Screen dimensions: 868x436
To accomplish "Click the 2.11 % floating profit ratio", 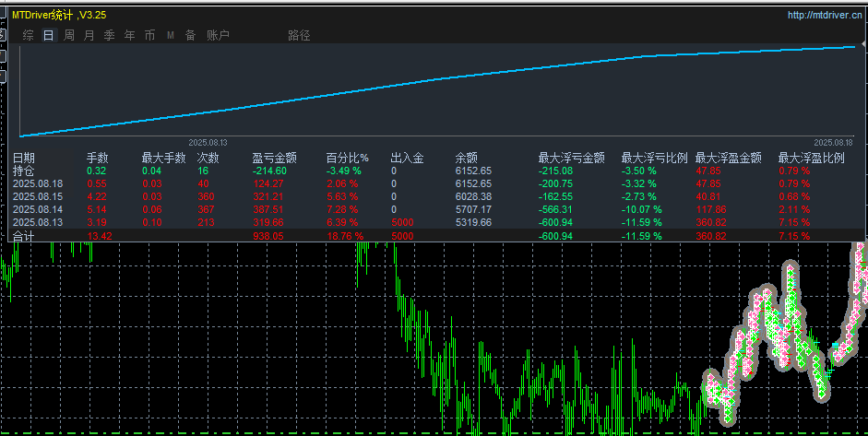I will pos(794,209).
